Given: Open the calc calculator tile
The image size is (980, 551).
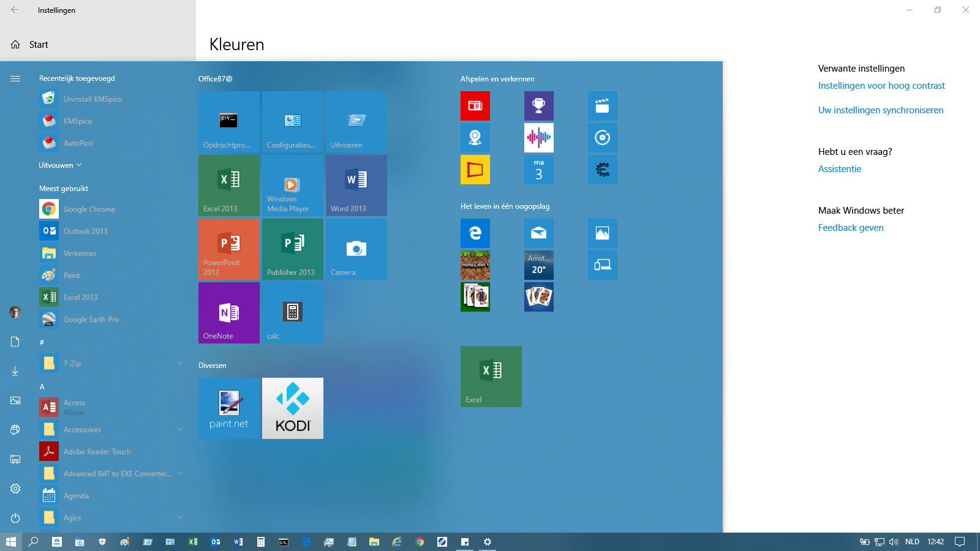Looking at the screenshot, I should [293, 313].
